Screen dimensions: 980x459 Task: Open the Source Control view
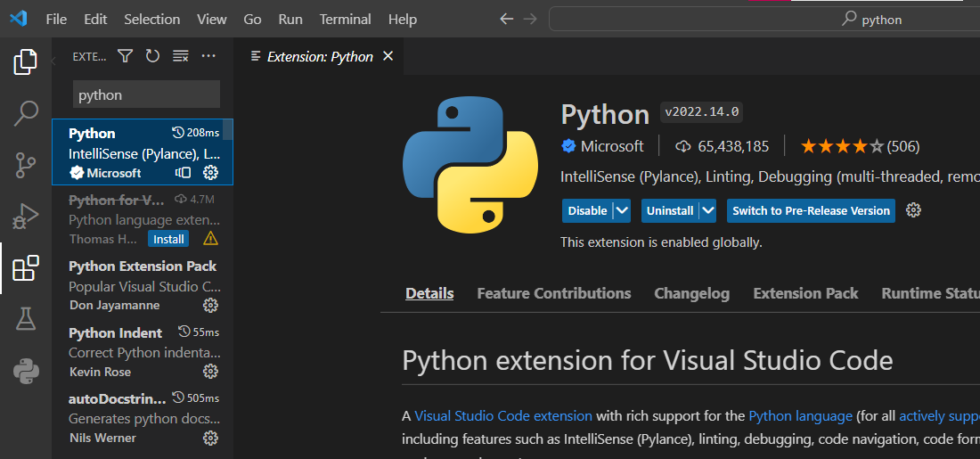[26, 165]
